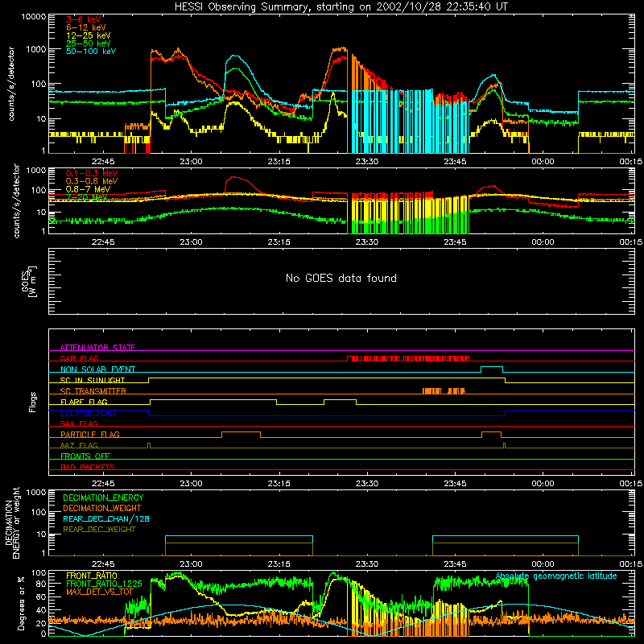Image resolution: width=644 pixels, height=644 pixels.
Task: Select the BAD_PACKETS flag label
Action: (88, 467)
